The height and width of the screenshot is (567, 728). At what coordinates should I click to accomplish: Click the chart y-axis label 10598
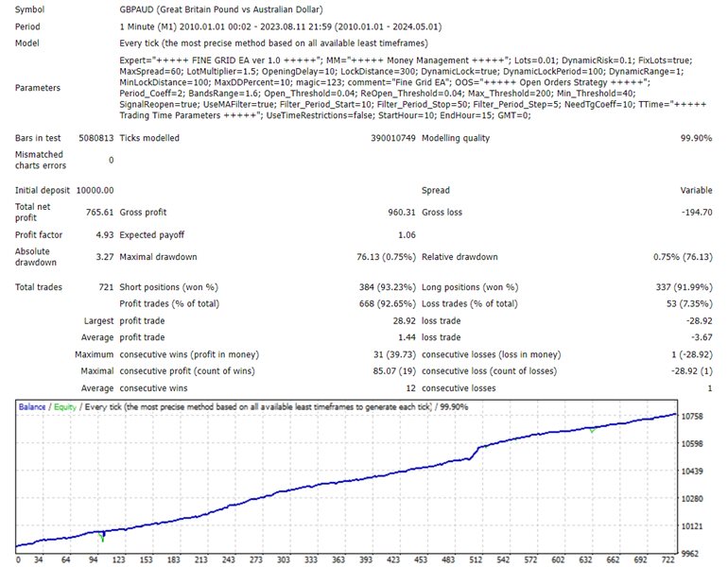692,443
